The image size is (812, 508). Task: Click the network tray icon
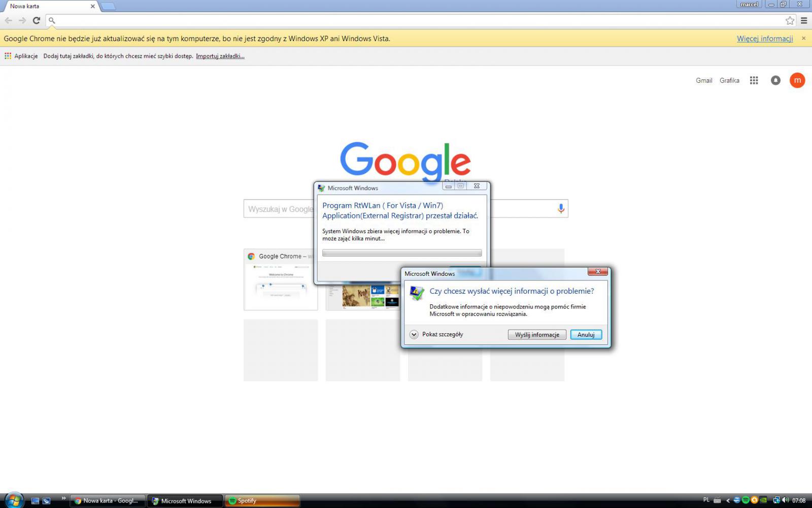[776, 500]
